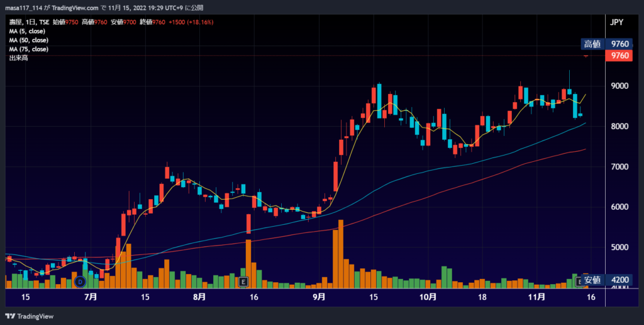Select the MA (5, close) indicator legend
644x325 pixels.
point(27,31)
